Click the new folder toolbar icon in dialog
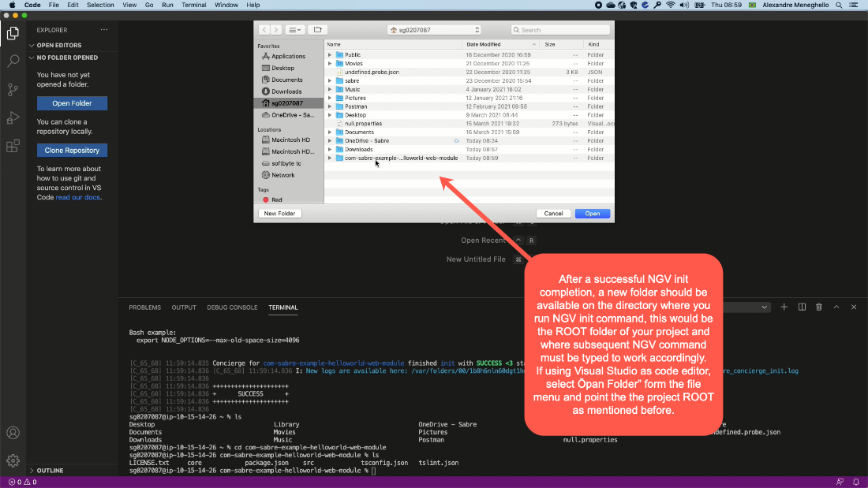 (x=318, y=30)
